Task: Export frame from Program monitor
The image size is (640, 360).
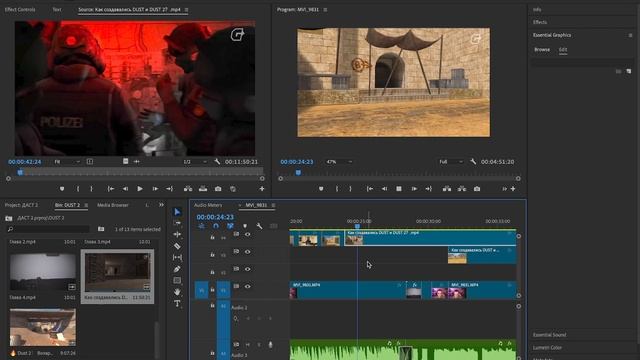Action: (477, 189)
